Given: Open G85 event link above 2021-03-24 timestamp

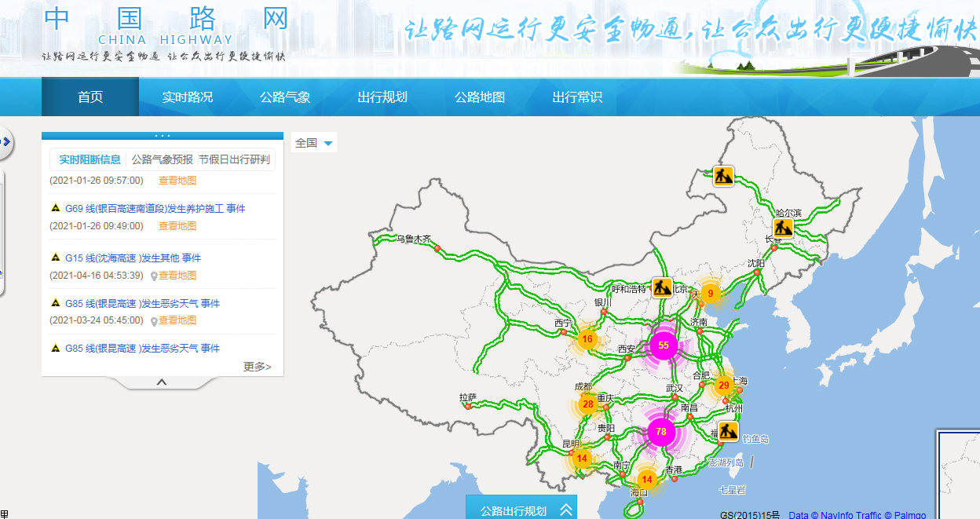Looking at the screenshot, I should pos(142,304).
